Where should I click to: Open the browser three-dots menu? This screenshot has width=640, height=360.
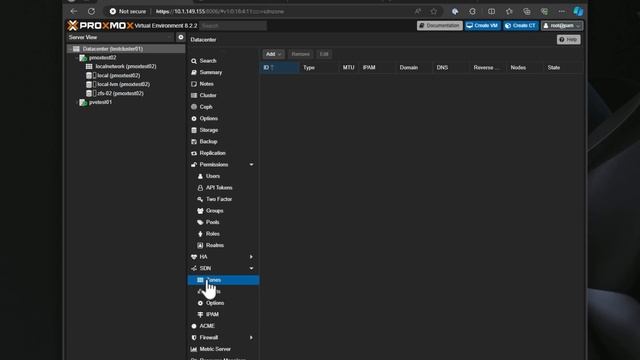pyautogui.click(x=562, y=11)
